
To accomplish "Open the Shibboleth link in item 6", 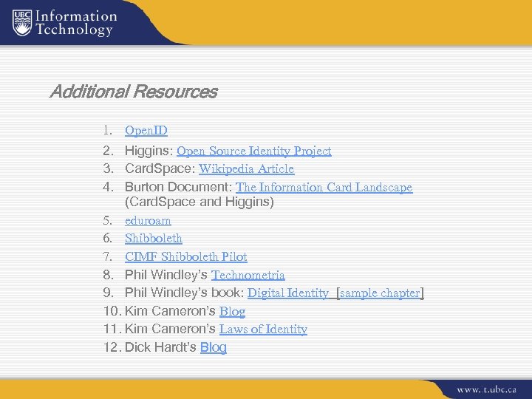I will point(154,238).
